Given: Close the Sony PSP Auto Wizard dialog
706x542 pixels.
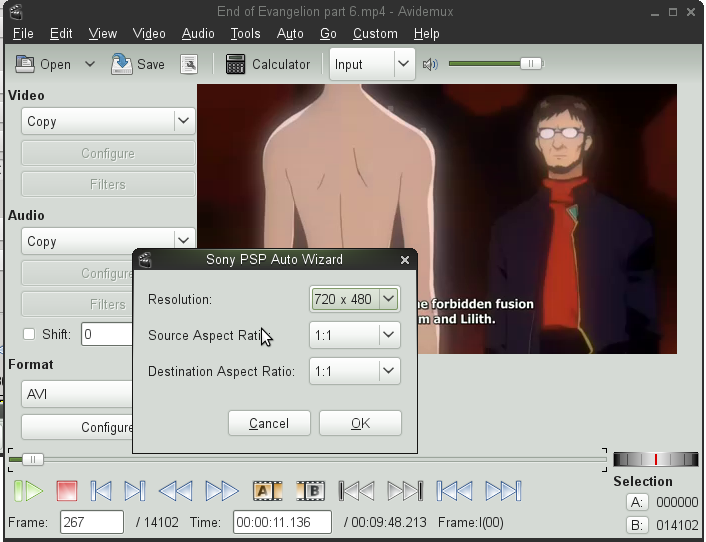Looking at the screenshot, I should [x=404, y=260].
